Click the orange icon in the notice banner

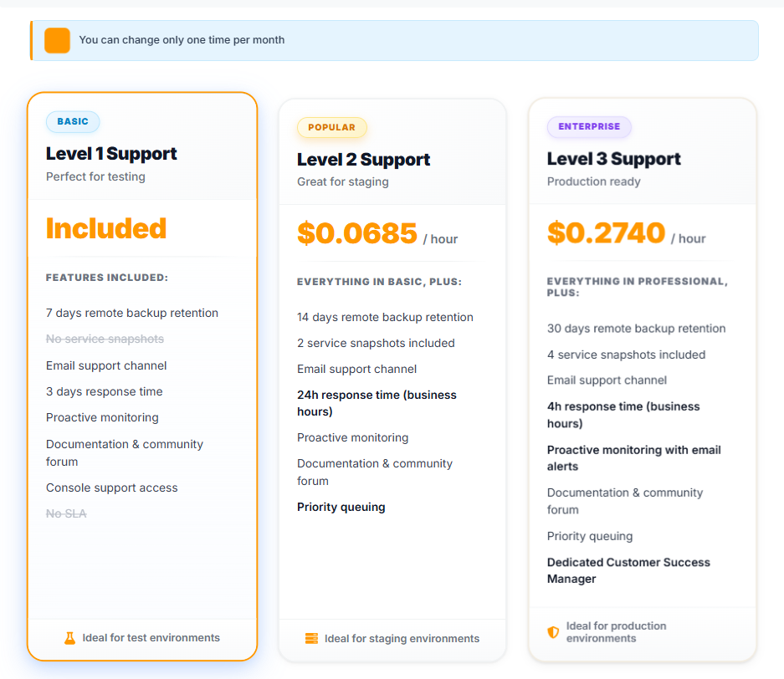click(x=57, y=40)
